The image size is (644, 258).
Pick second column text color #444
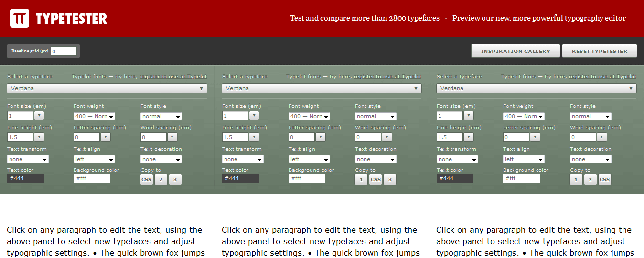(x=240, y=178)
